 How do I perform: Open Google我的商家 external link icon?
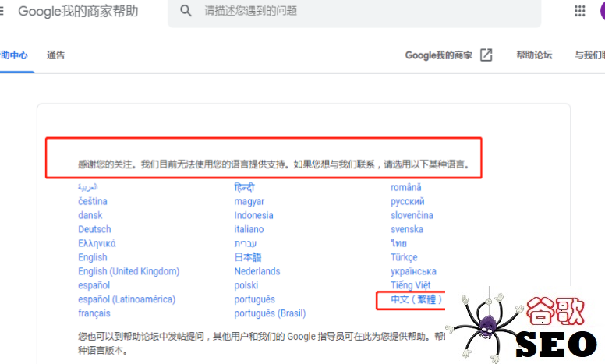point(486,55)
